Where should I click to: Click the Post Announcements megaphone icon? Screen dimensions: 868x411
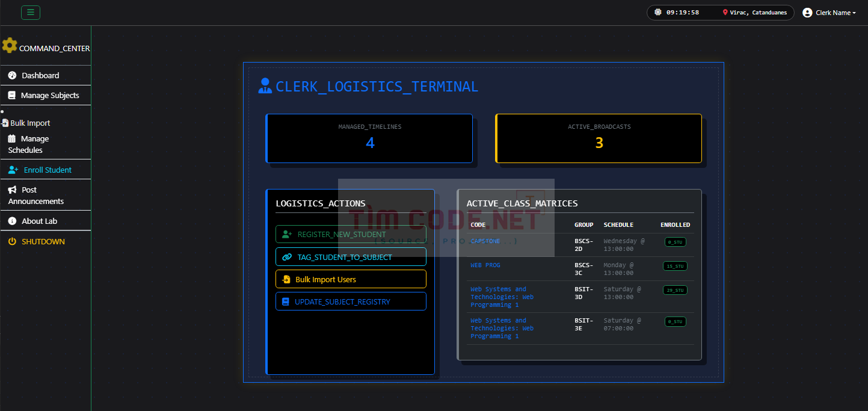click(x=13, y=190)
